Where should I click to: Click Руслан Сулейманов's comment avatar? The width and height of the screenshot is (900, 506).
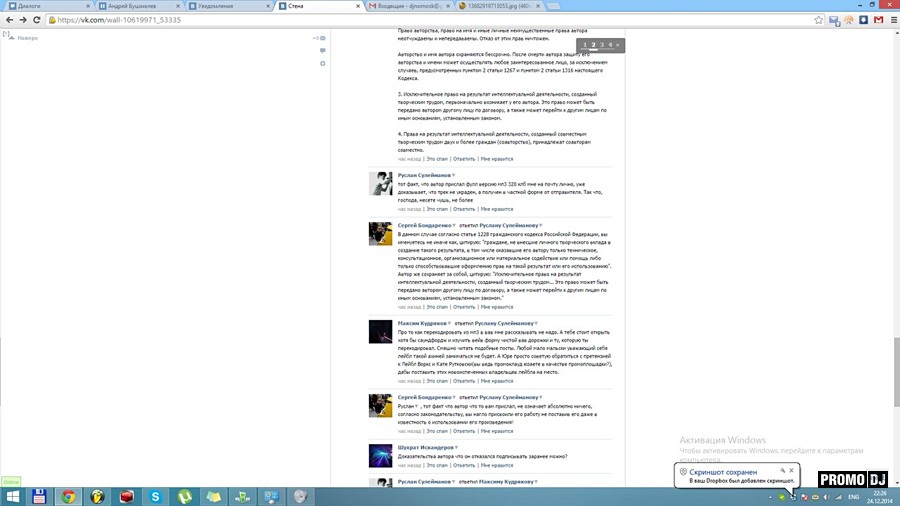380,183
